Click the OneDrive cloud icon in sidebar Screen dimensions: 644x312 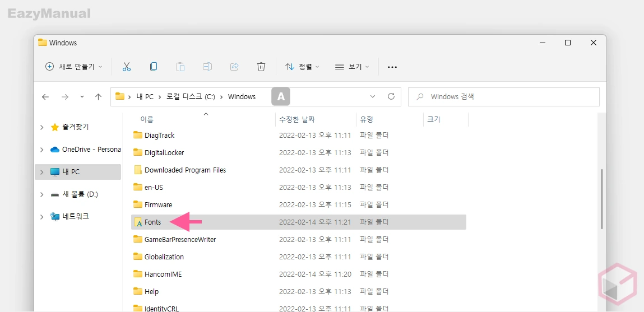(x=55, y=150)
